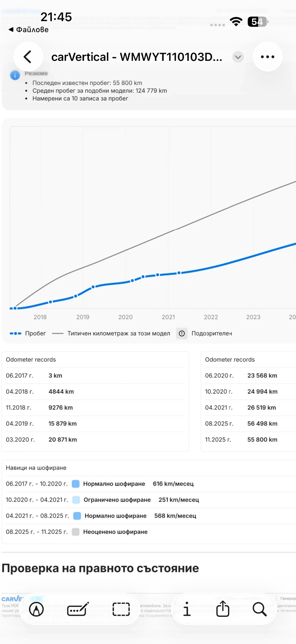Open the three-dots more options menu
This screenshot has height=644, width=296.
tap(267, 57)
